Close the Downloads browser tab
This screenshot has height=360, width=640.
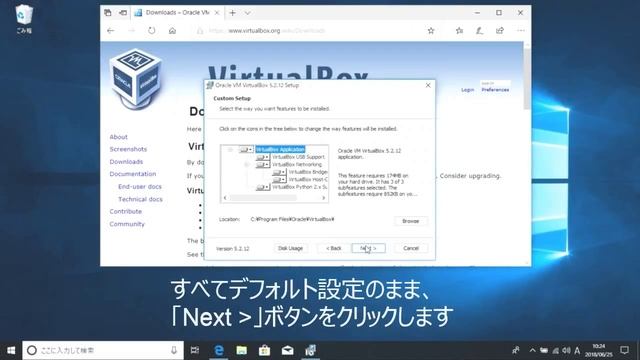pyautogui.click(x=217, y=13)
